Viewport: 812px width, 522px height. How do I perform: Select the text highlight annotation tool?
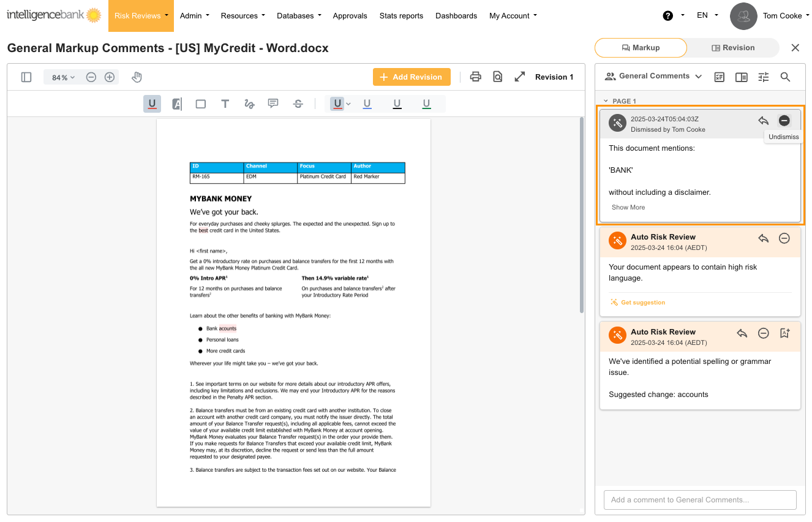(x=176, y=104)
